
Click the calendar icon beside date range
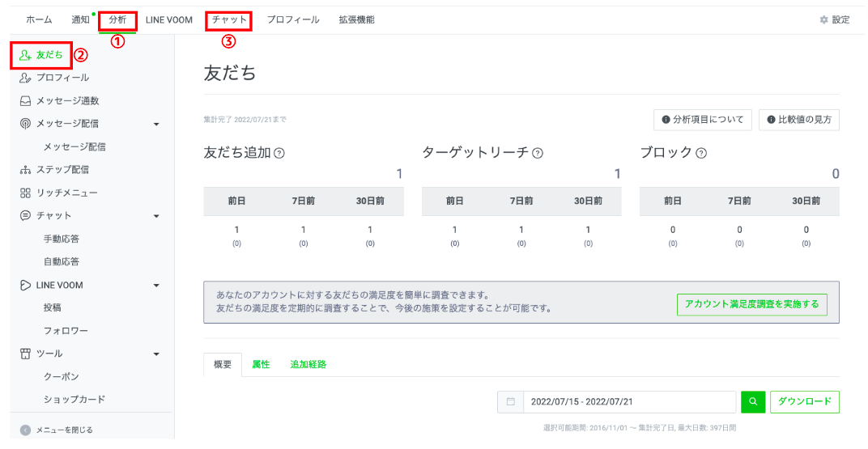510,402
